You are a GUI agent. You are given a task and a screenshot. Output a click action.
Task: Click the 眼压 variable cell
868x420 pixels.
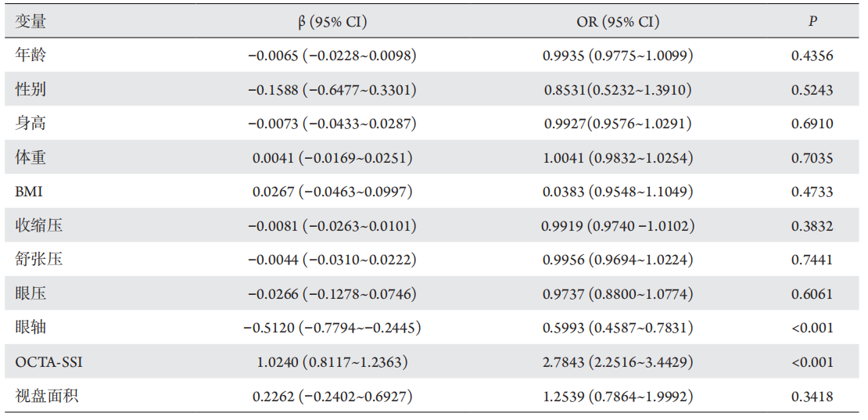(31, 294)
